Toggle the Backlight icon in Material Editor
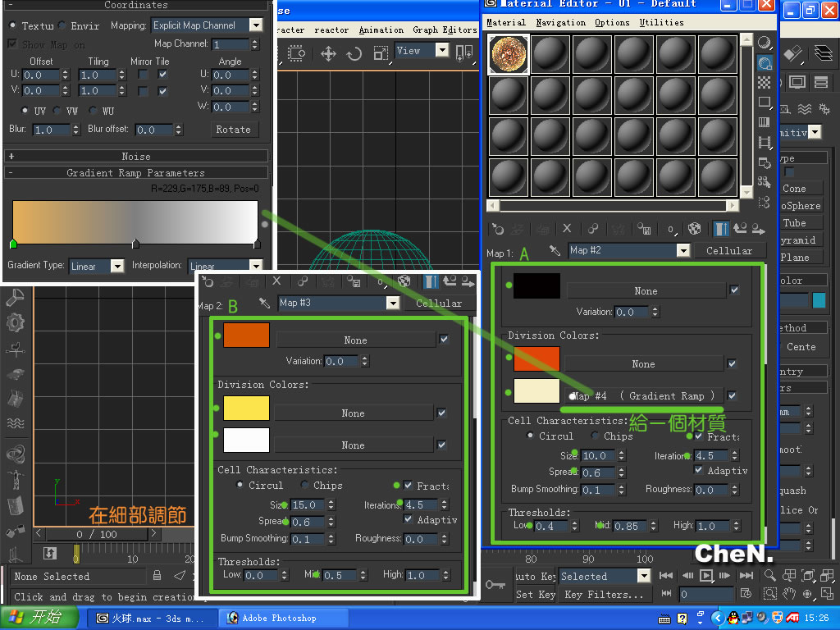The width and height of the screenshot is (840, 630). tap(765, 62)
